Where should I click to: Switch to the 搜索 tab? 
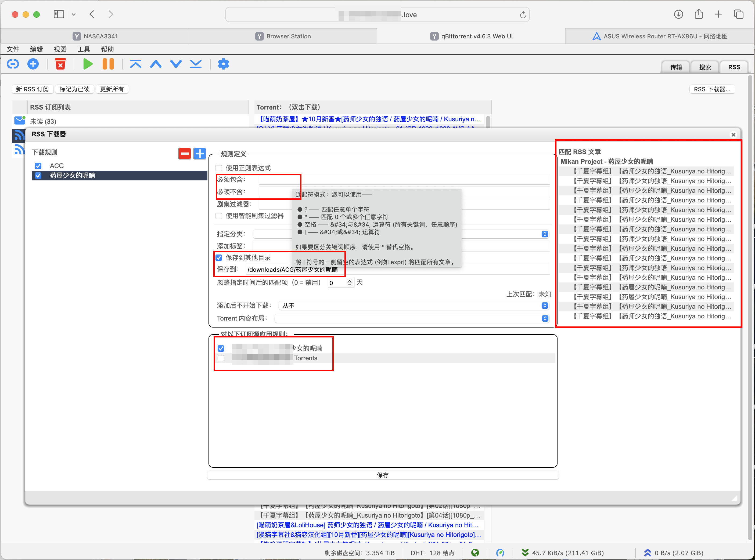[705, 67]
